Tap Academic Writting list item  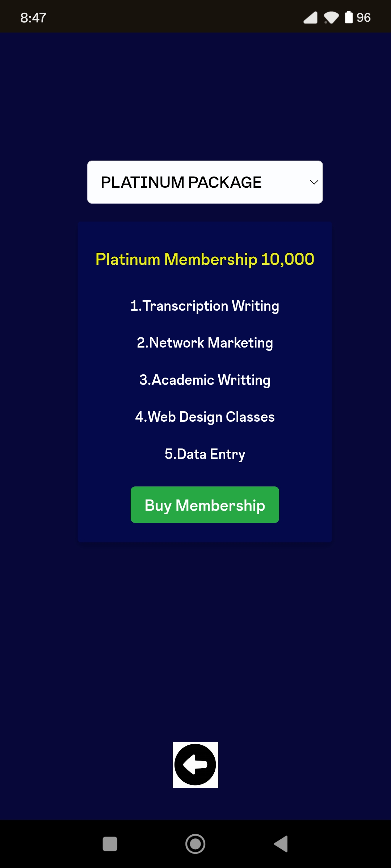(x=205, y=380)
